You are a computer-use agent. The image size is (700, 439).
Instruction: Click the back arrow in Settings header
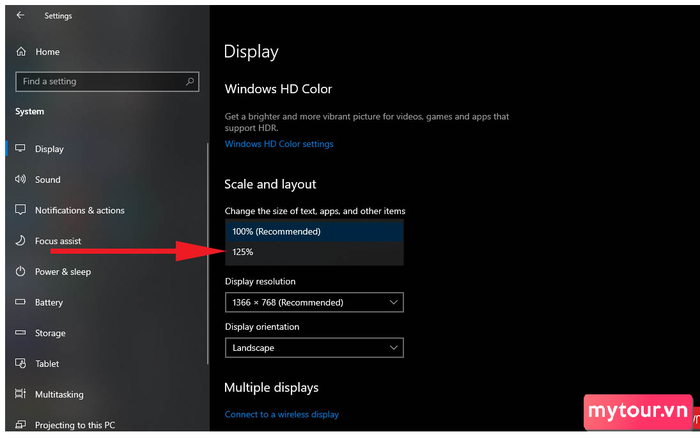click(x=20, y=15)
